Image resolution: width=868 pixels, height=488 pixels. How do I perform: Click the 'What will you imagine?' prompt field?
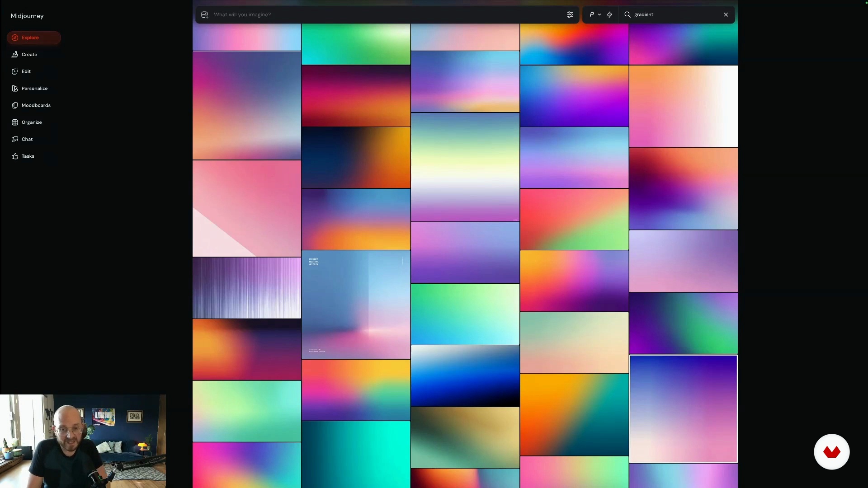click(362, 14)
